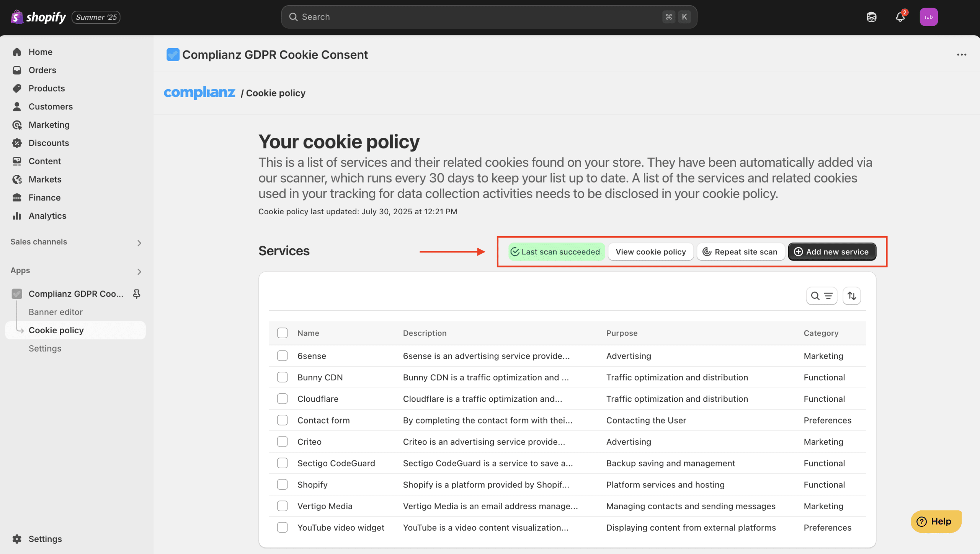Click the Orders inbox icon

17,70
